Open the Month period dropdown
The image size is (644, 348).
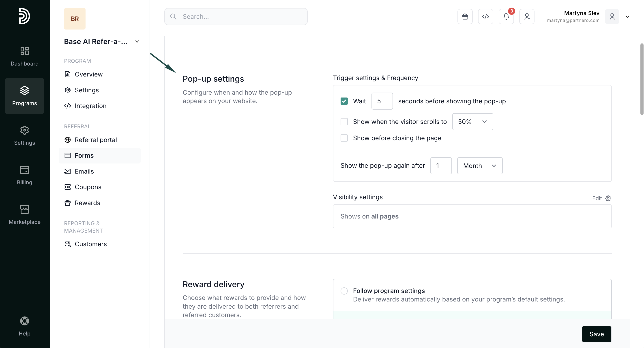click(479, 166)
